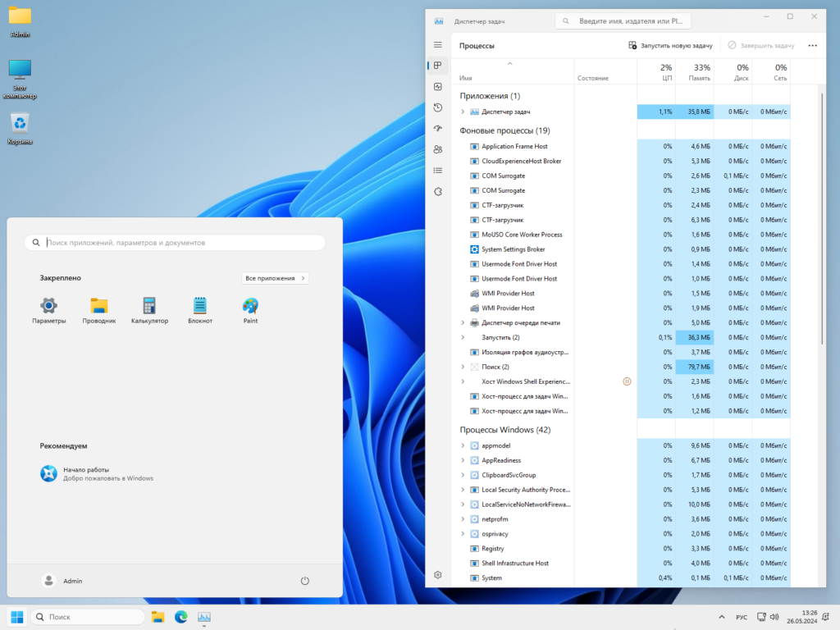Click the Завершить задачу button
This screenshot has width=840, height=630.
click(760, 46)
